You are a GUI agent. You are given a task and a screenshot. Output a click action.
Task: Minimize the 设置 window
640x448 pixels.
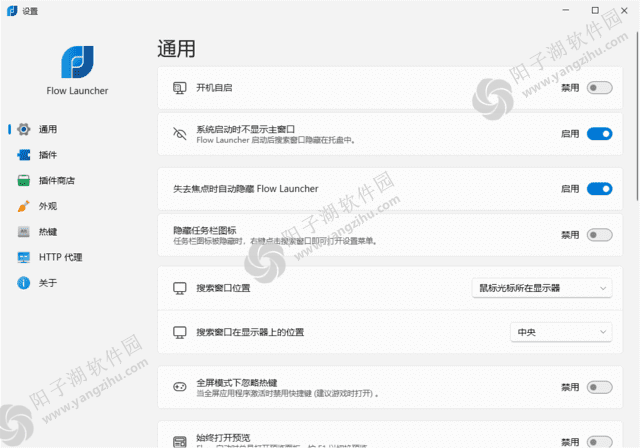(x=566, y=11)
